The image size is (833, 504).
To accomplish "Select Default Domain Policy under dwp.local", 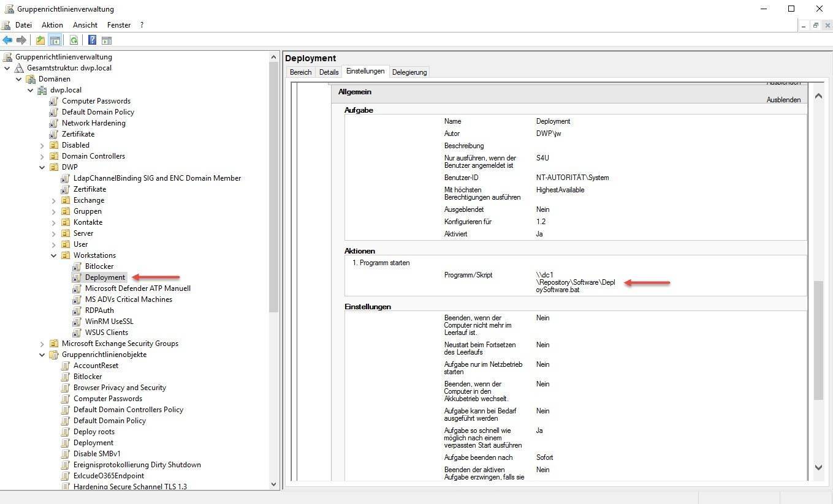I will coord(97,112).
